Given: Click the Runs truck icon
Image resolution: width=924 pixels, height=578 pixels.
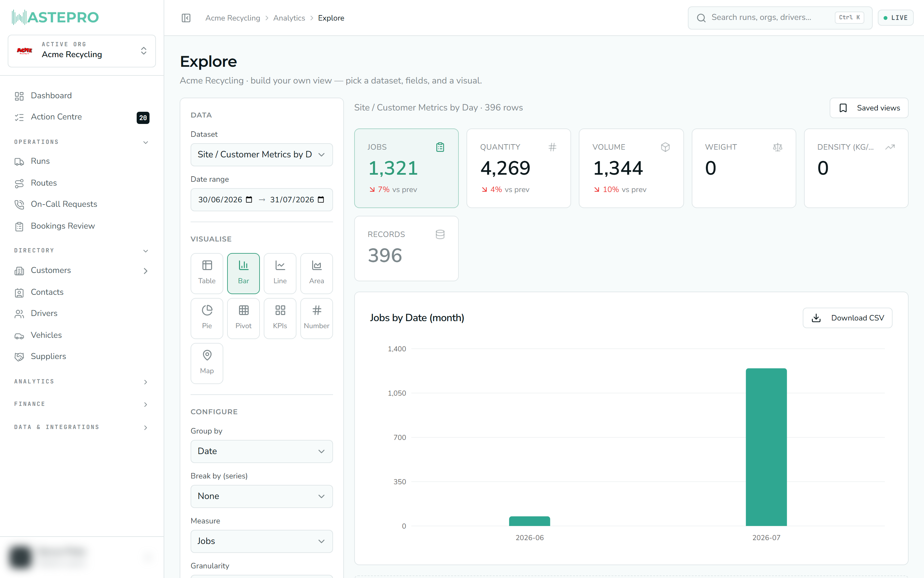Looking at the screenshot, I should pyautogui.click(x=19, y=162).
